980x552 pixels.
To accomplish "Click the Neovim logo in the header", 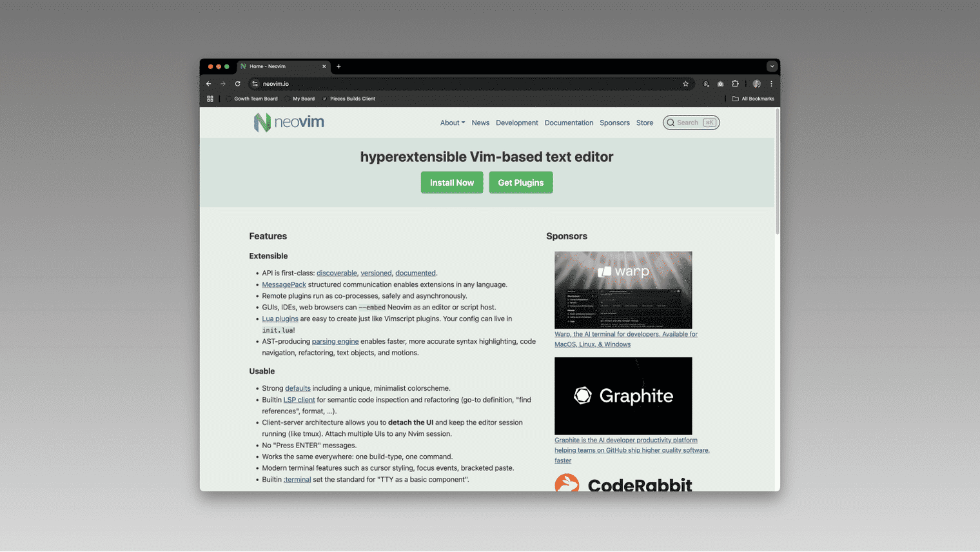I will coord(289,122).
